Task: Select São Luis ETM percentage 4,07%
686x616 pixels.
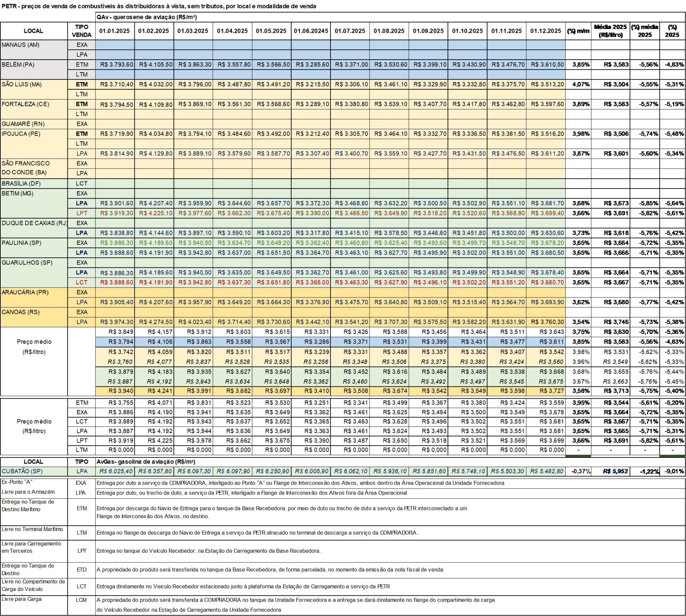Action: pos(581,85)
